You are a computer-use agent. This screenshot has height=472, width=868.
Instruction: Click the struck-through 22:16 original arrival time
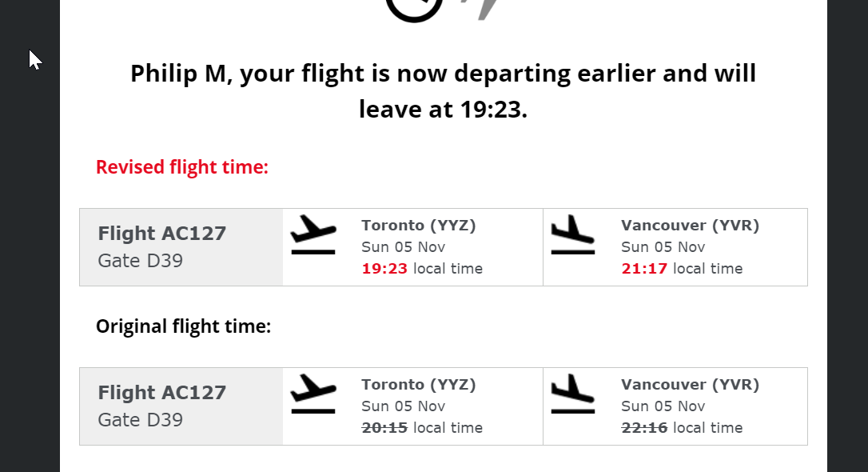pyautogui.click(x=644, y=428)
